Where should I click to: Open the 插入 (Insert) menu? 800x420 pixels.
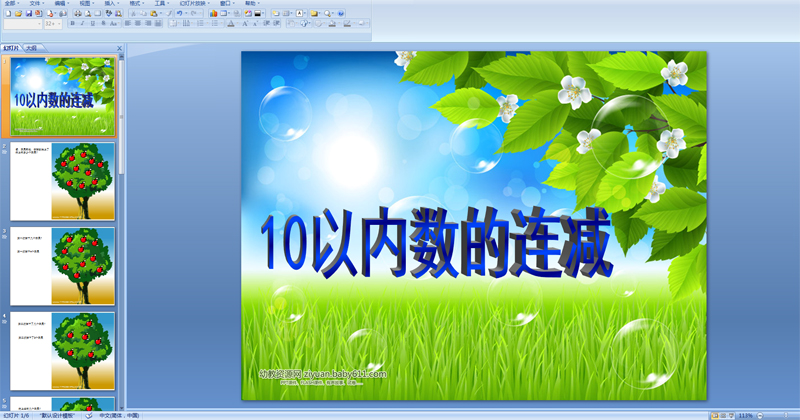[x=110, y=4]
